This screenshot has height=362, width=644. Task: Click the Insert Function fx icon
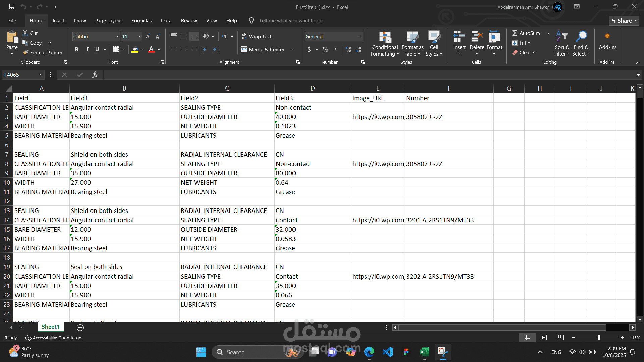[x=95, y=75]
